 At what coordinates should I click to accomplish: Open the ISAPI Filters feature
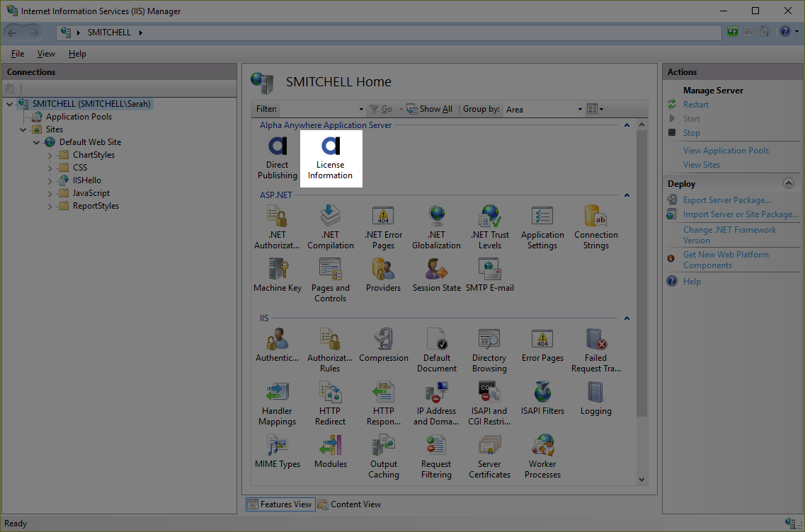coord(542,398)
